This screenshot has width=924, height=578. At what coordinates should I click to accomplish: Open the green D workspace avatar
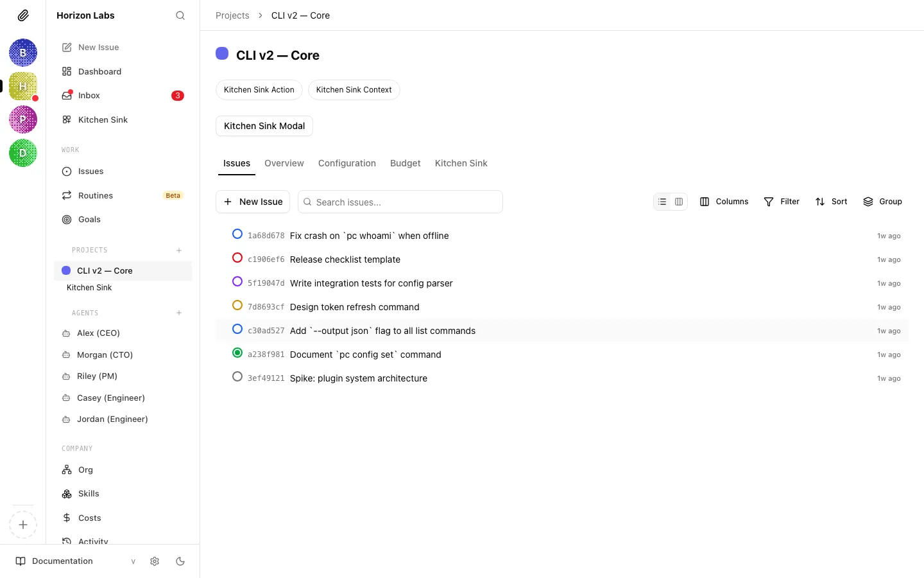tap(23, 153)
